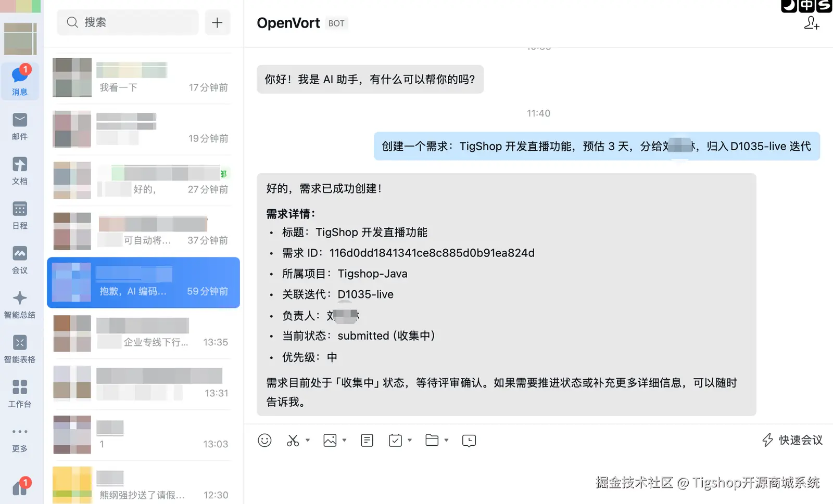833x504 pixels.
Task: Expand the folder options dropdown arrow
Action: pos(446,440)
